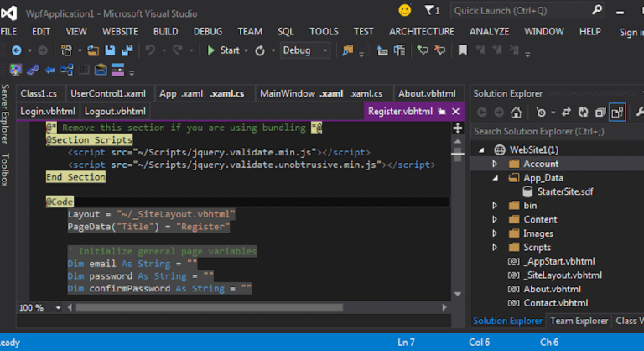Close the Register.vbhtml tab

pos(456,111)
